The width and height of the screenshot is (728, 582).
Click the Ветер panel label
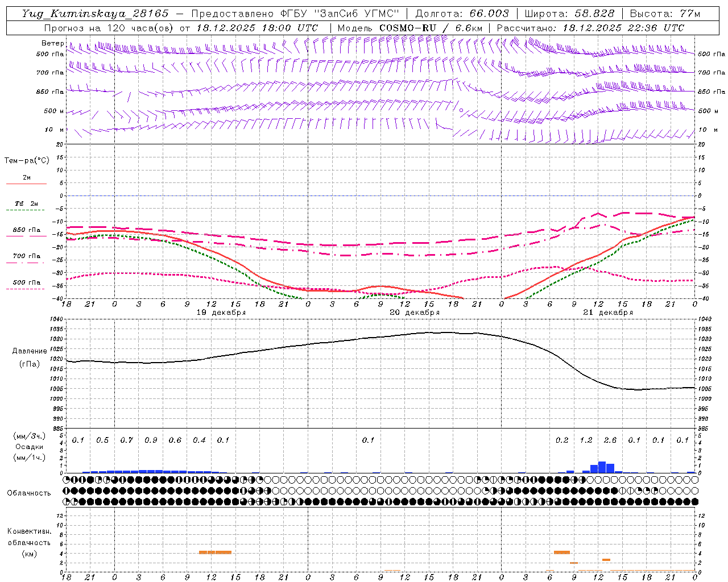(x=52, y=43)
